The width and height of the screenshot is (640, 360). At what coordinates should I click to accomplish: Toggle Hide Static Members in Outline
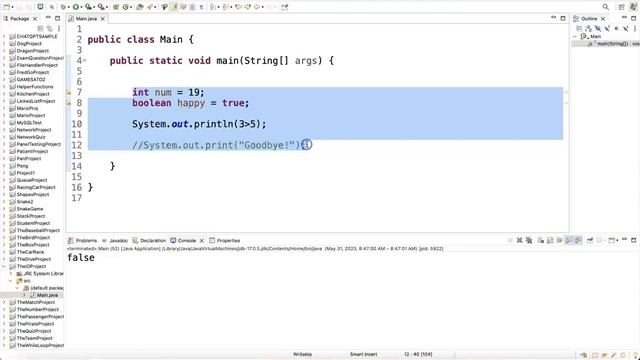tap(607, 28)
